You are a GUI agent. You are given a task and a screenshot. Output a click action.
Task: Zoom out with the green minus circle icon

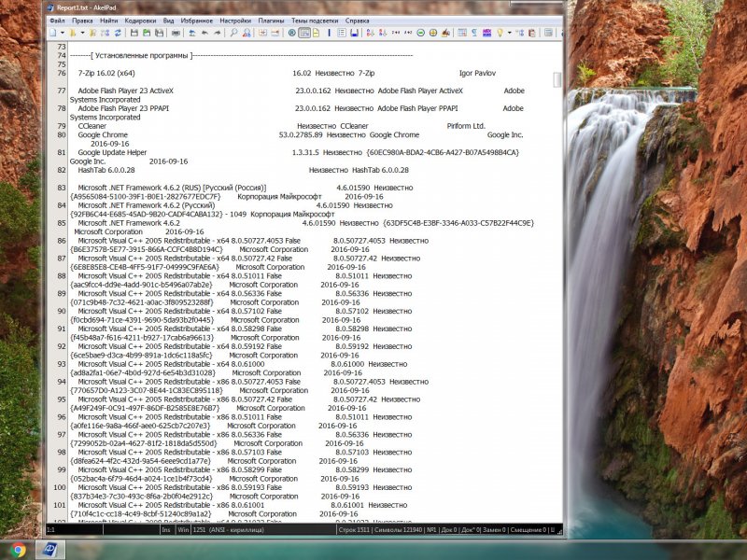coord(421,33)
